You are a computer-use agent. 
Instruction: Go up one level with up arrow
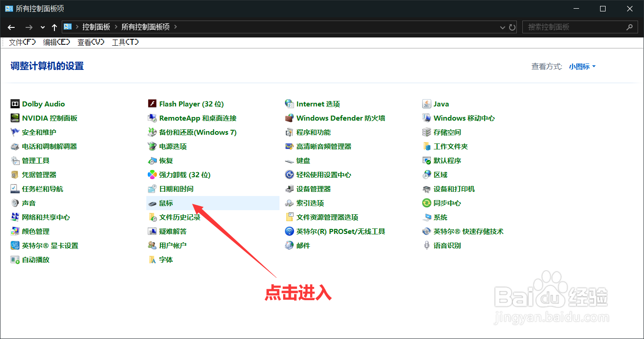pos(54,27)
